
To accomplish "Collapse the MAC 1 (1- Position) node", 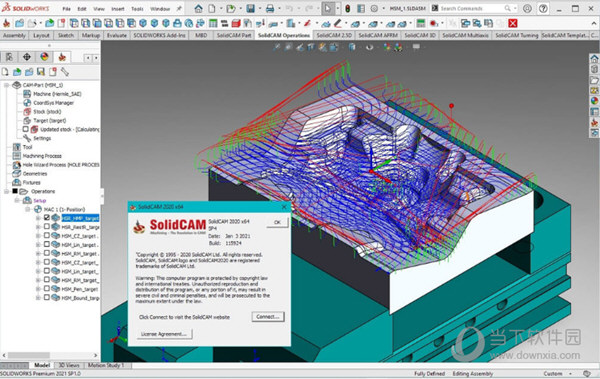I will point(28,209).
